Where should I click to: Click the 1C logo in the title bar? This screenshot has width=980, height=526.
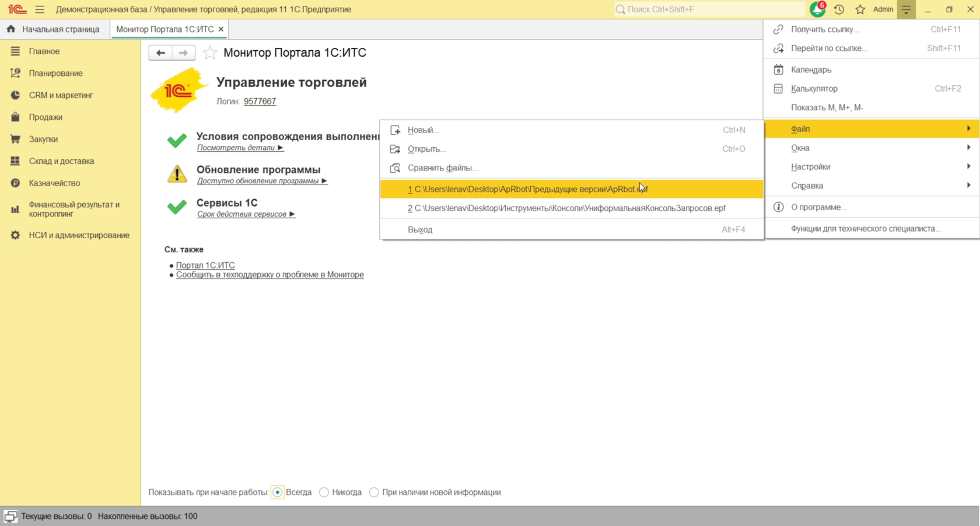point(17,9)
